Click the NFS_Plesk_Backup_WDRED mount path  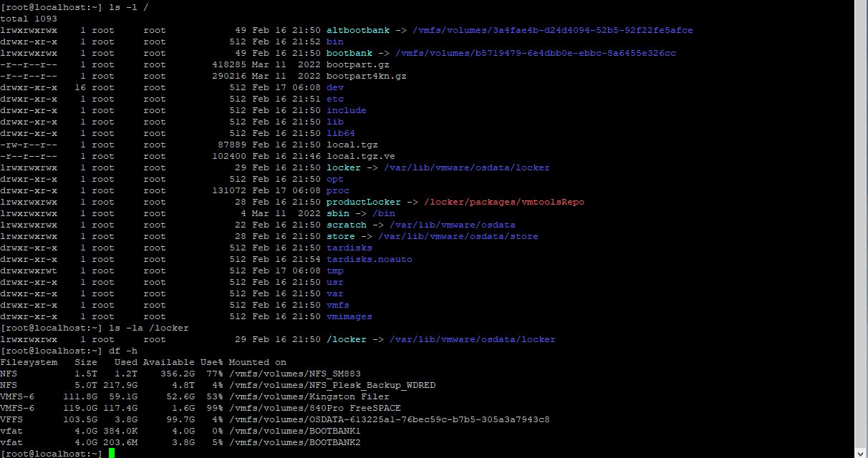point(332,385)
